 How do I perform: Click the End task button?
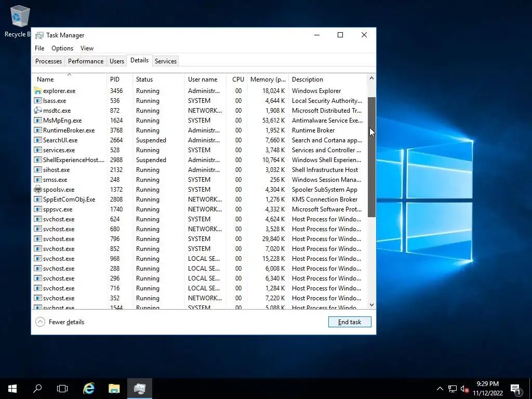(x=350, y=322)
